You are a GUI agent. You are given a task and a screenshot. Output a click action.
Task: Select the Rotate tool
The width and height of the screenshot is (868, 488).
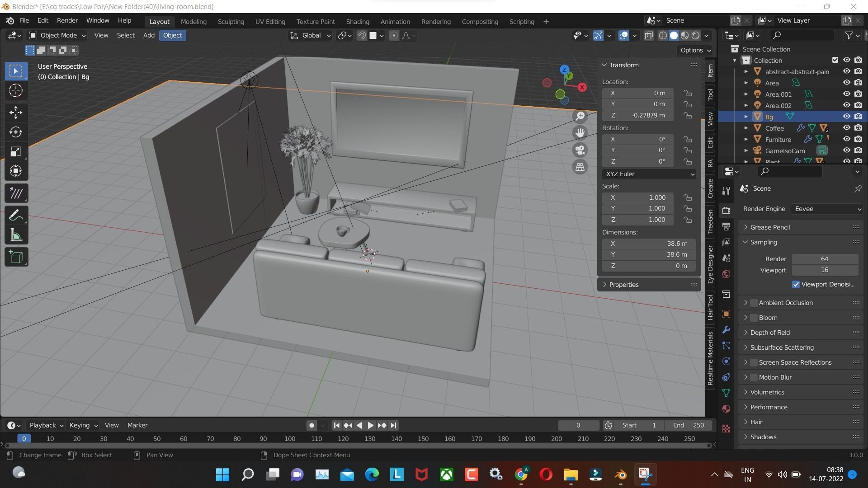pyautogui.click(x=16, y=132)
